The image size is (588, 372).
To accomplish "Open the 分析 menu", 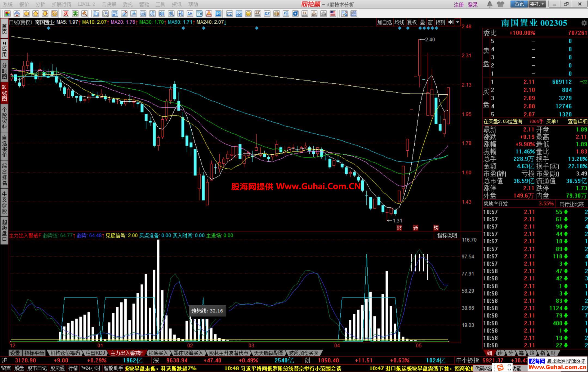I will (40, 4).
